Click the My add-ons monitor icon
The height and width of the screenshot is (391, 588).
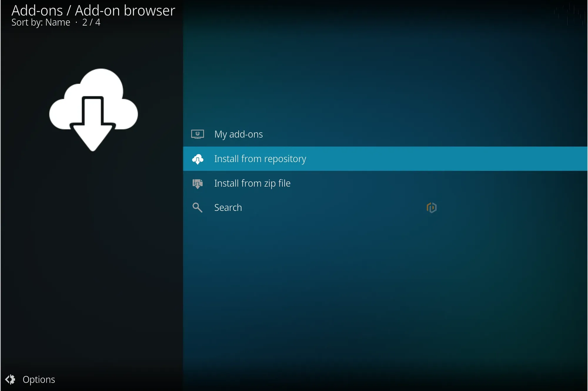point(198,134)
